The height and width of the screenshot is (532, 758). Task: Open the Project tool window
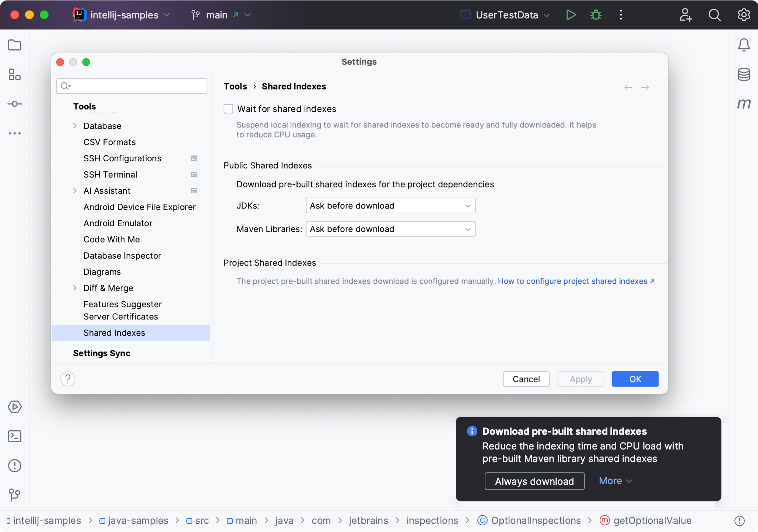14,45
